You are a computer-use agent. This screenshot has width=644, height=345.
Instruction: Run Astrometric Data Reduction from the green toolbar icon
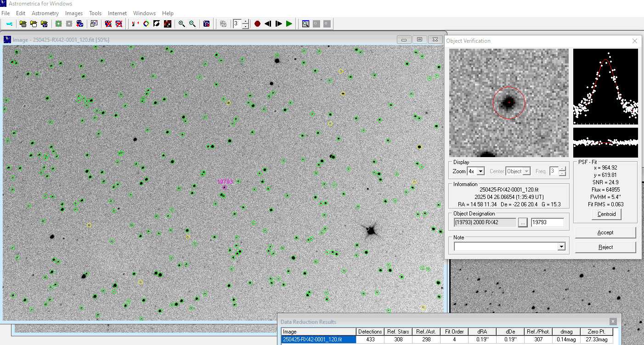[58, 23]
